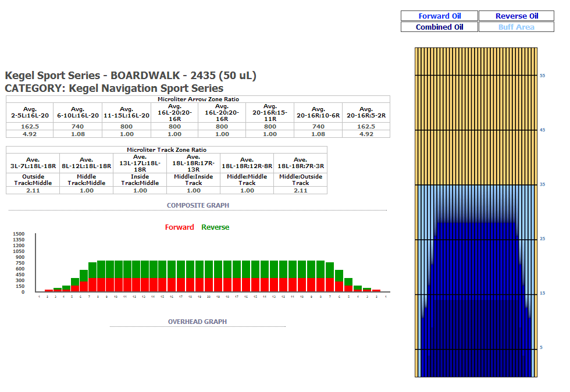Click the Microliter Arrow Zone Ratio table title
Image resolution: width=570 pixels, height=392 pixels.
(x=198, y=99)
